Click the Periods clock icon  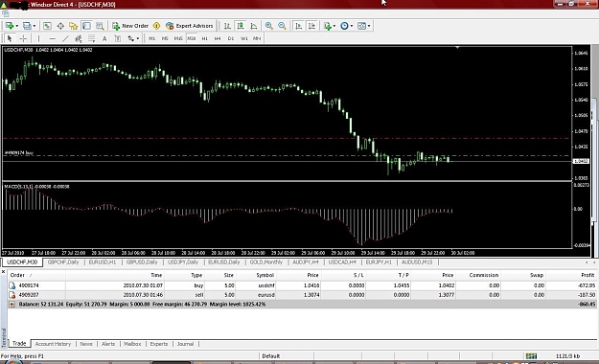point(345,26)
